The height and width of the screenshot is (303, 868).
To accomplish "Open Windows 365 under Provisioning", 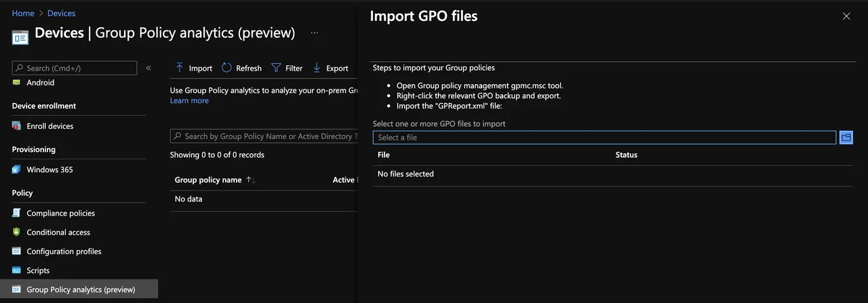I will (50, 169).
